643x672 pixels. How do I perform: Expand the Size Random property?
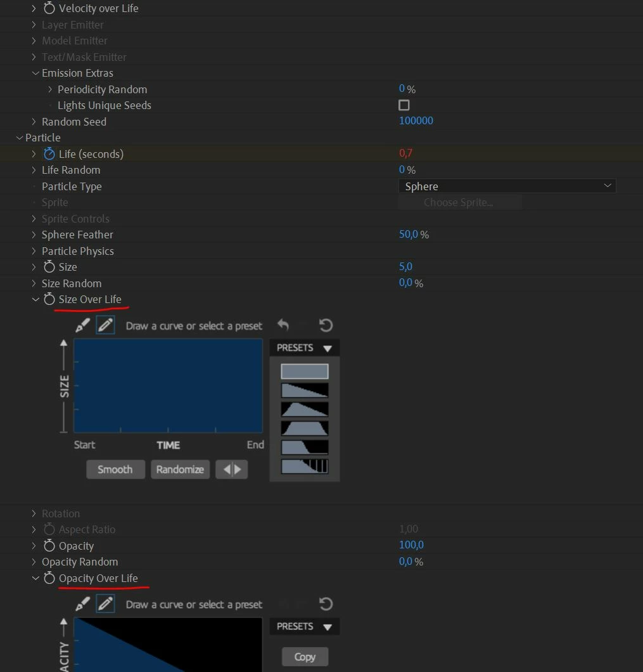34,283
